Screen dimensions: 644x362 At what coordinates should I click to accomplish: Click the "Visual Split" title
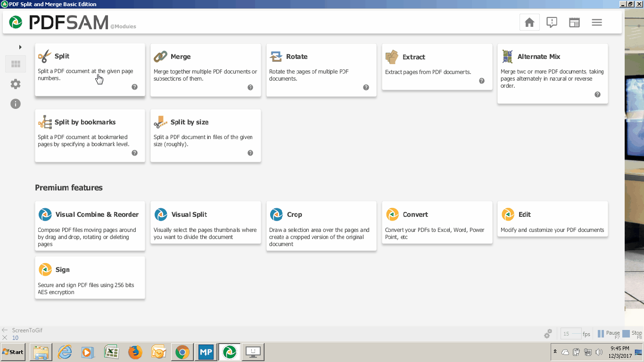tap(189, 214)
